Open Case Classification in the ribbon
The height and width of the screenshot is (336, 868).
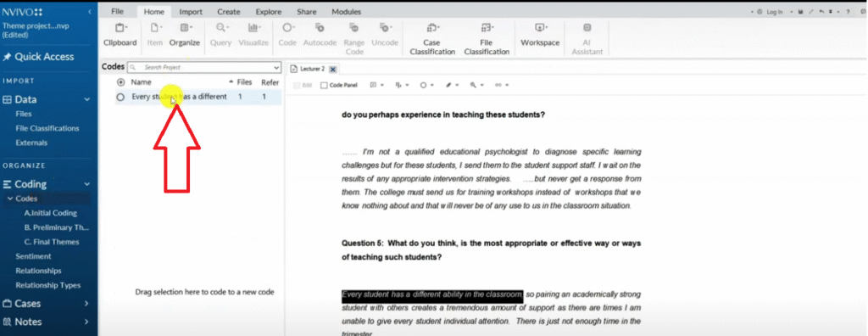pyautogui.click(x=431, y=38)
